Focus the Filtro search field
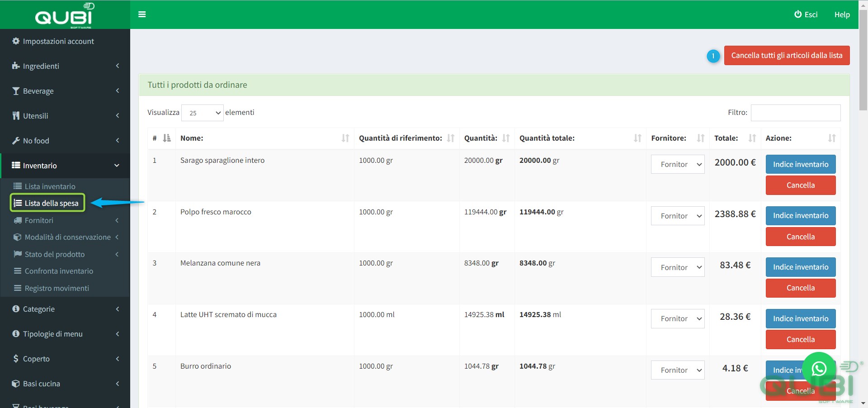This screenshot has width=868, height=408. (796, 113)
